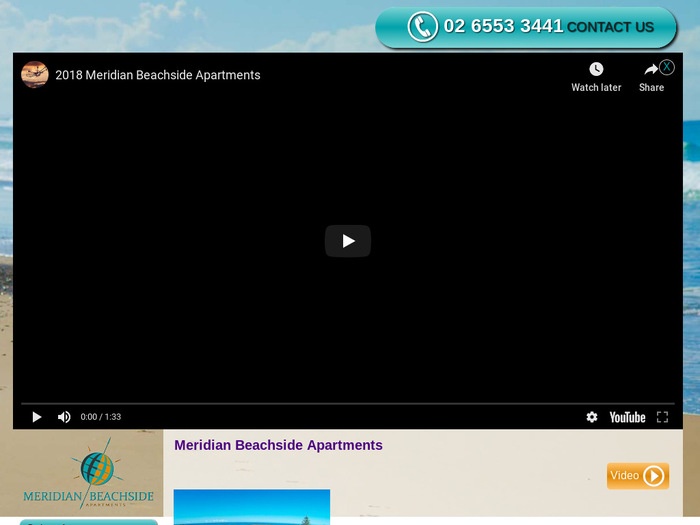Close the video popup with X

pos(667,67)
